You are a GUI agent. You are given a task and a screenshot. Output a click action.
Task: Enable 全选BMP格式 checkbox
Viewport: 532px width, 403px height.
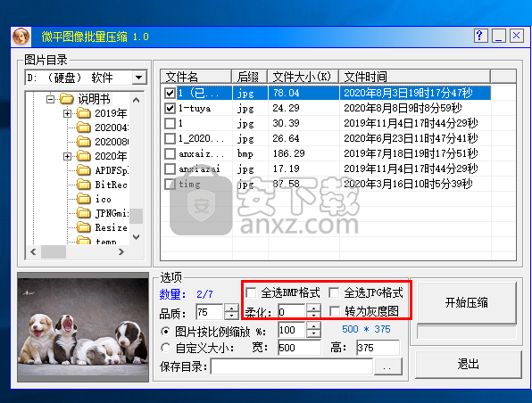(251, 292)
